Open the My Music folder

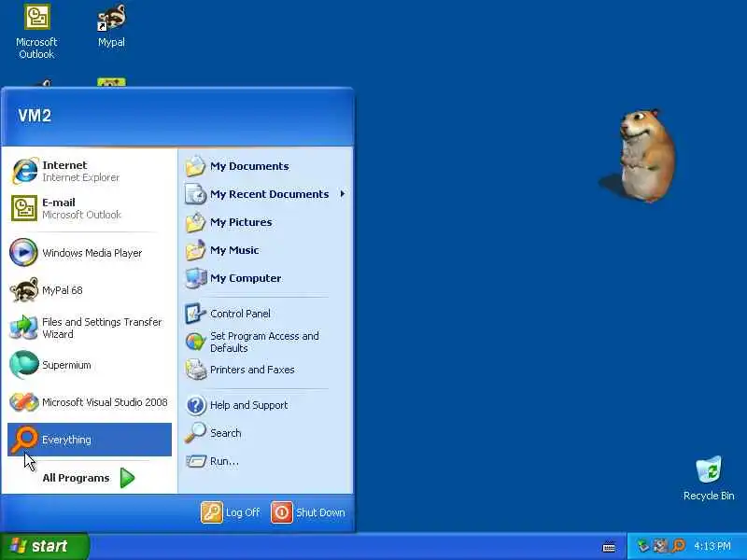coord(265,250)
